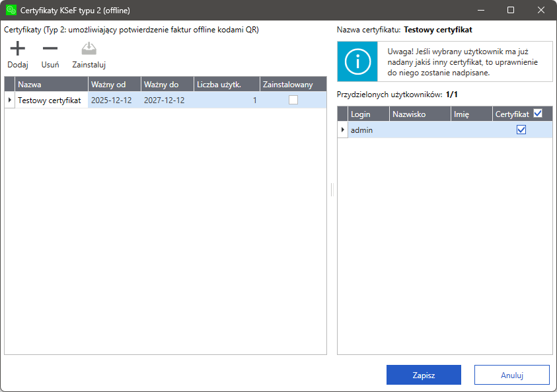Click the Nazwisko column header
The image size is (557, 392).
click(419, 114)
